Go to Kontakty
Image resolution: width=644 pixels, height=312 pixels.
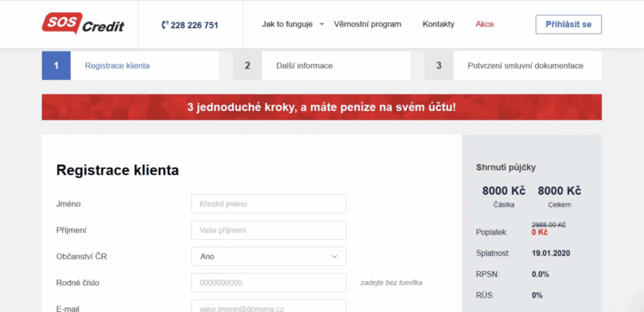tap(439, 24)
